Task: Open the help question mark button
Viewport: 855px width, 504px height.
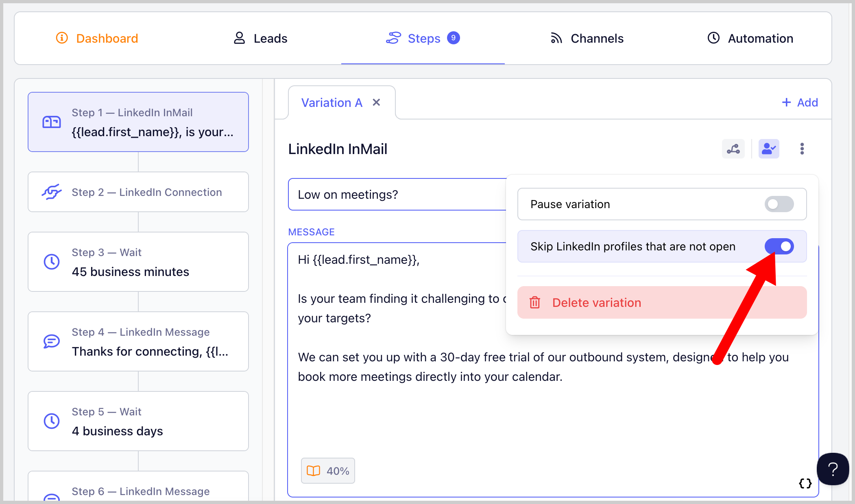Action: [833, 469]
